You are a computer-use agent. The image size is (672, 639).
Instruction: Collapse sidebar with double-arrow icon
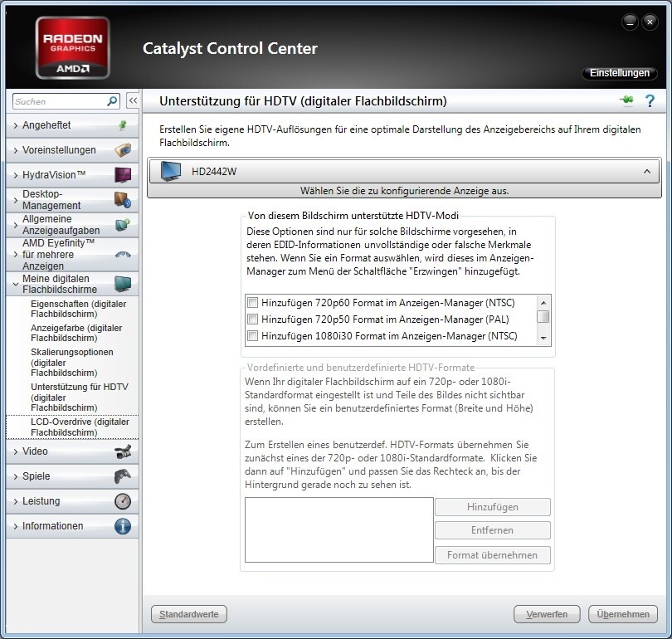tap(132, 101)
